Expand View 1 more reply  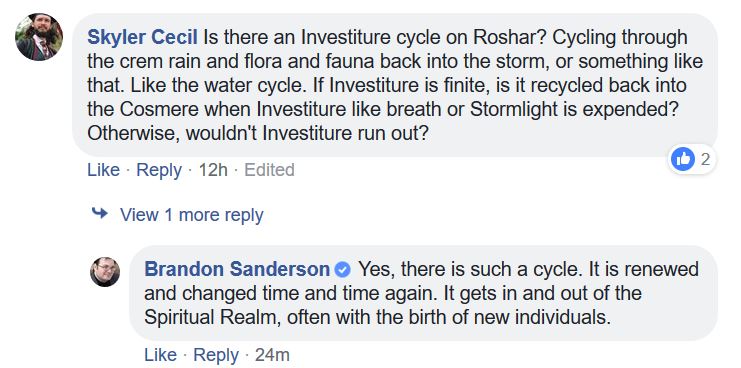click(191, 215)
